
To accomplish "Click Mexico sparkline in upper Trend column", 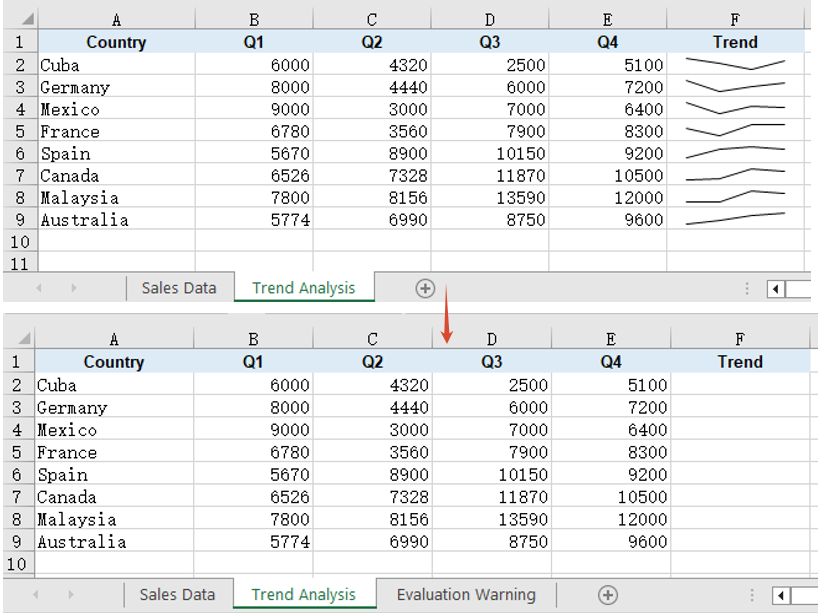I will pyautogui.click(x=735, y=108).
